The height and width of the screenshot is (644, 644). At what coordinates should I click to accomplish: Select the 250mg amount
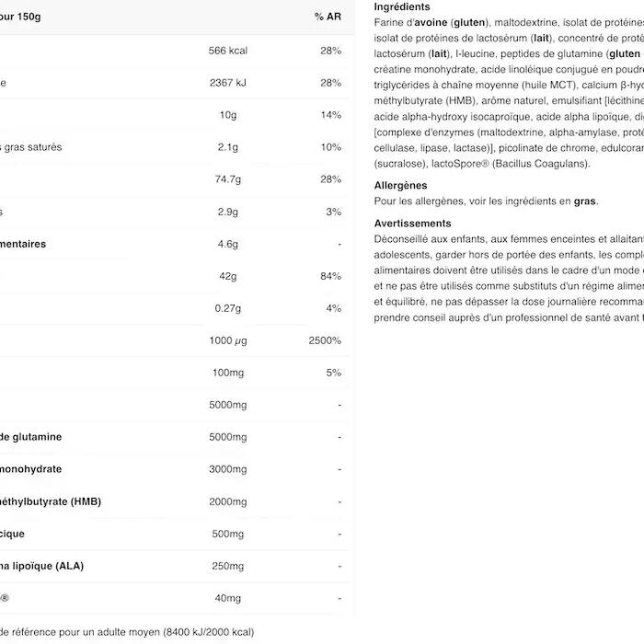pos(228,566)
